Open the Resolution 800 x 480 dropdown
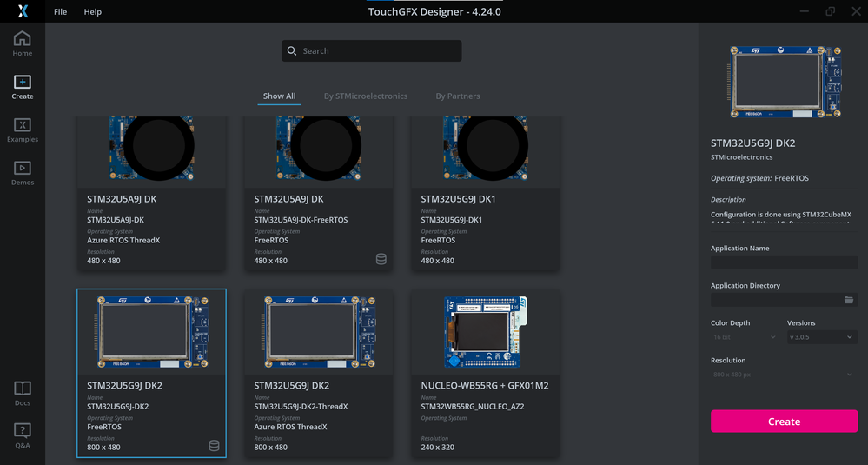This screenshot has width=868, height=465. coord(784,375)
